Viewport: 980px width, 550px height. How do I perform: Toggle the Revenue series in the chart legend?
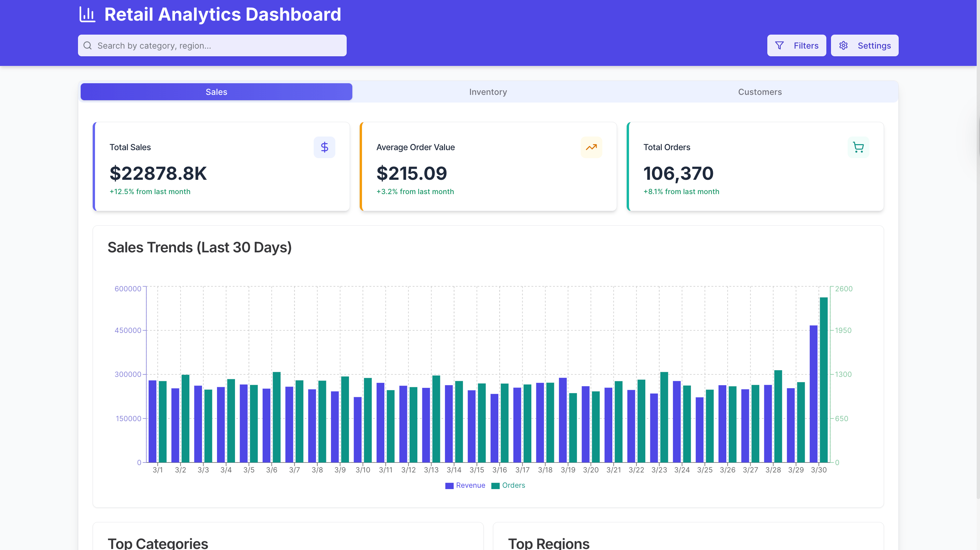coord(465,485)
